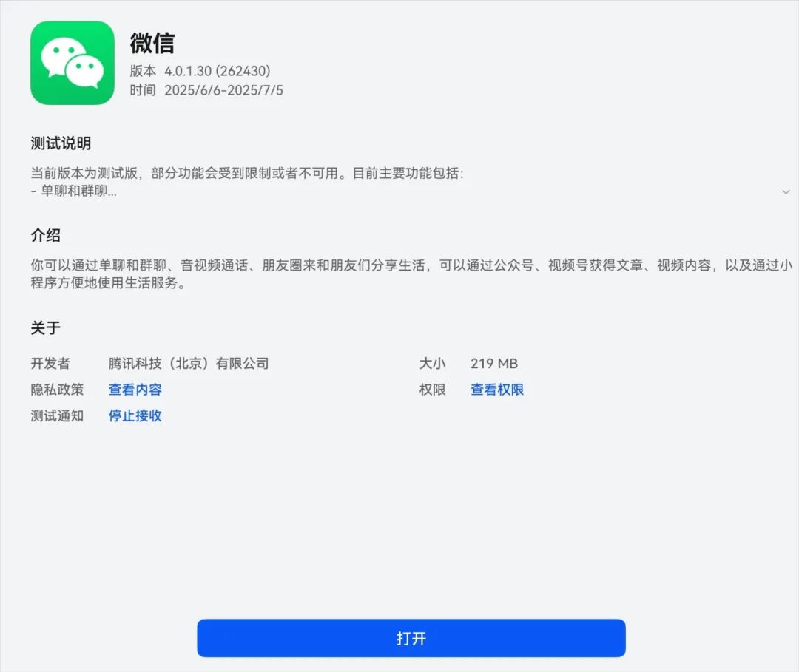This screenshot has height=672, width=799.
Task: Click the blue 打开 button
Action: (x=411, y=638)
